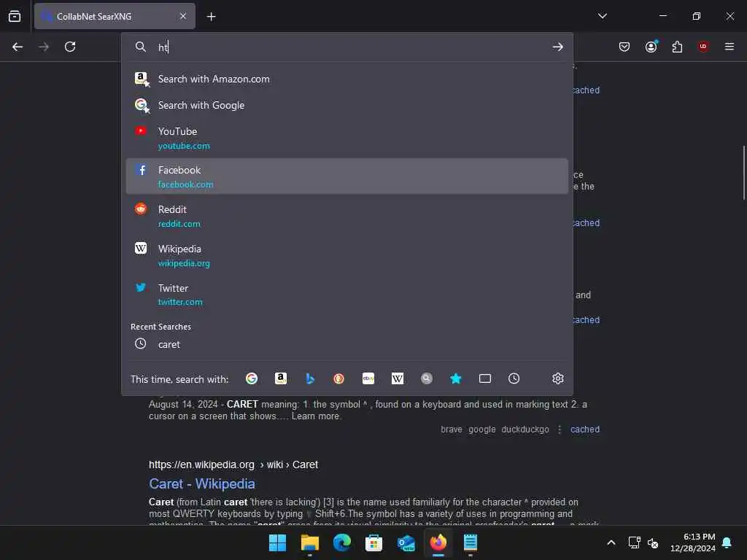Open the Firefox account icon
This screenshot has width=747, height=560.
coord(651,47)
